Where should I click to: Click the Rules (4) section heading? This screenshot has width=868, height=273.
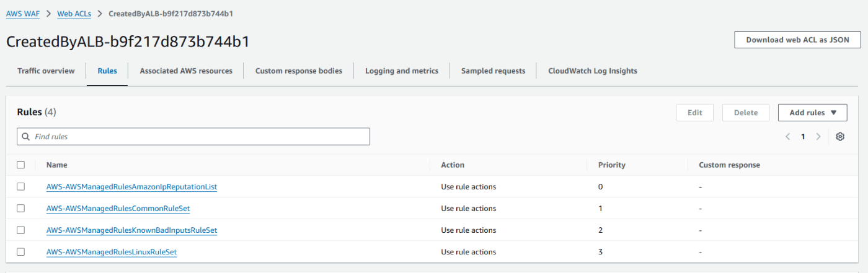click(x=37, y=112)
